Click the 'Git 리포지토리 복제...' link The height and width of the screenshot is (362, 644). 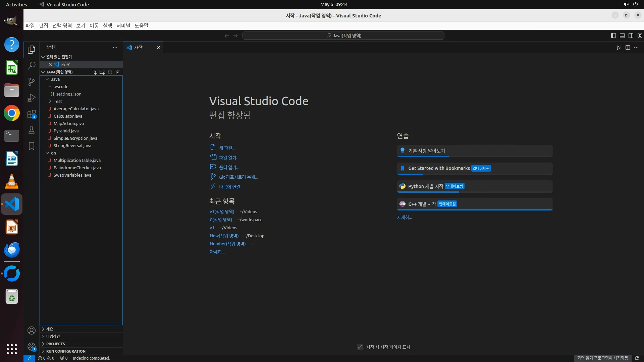click(238, 177)
